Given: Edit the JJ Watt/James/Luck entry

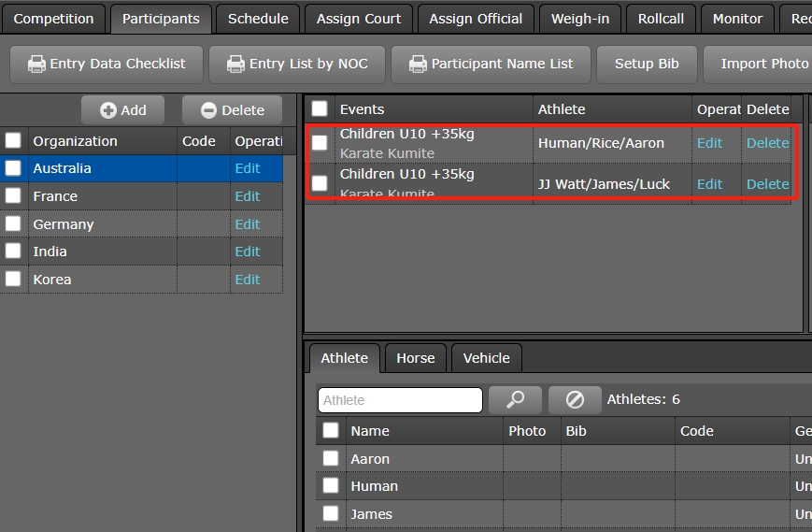Looking at the screenshot, I should point(709,184).
